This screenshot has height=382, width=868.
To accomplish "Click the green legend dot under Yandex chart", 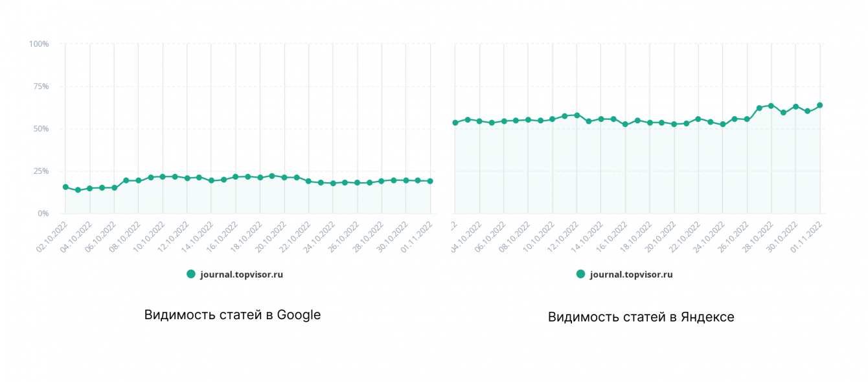I will pyautogui.click(x=580, y=274).
